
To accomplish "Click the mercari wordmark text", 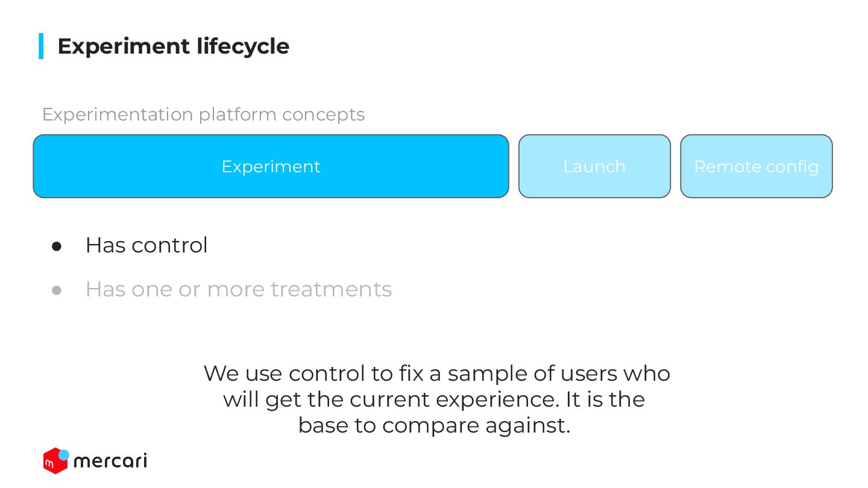I will pos(110,461).
